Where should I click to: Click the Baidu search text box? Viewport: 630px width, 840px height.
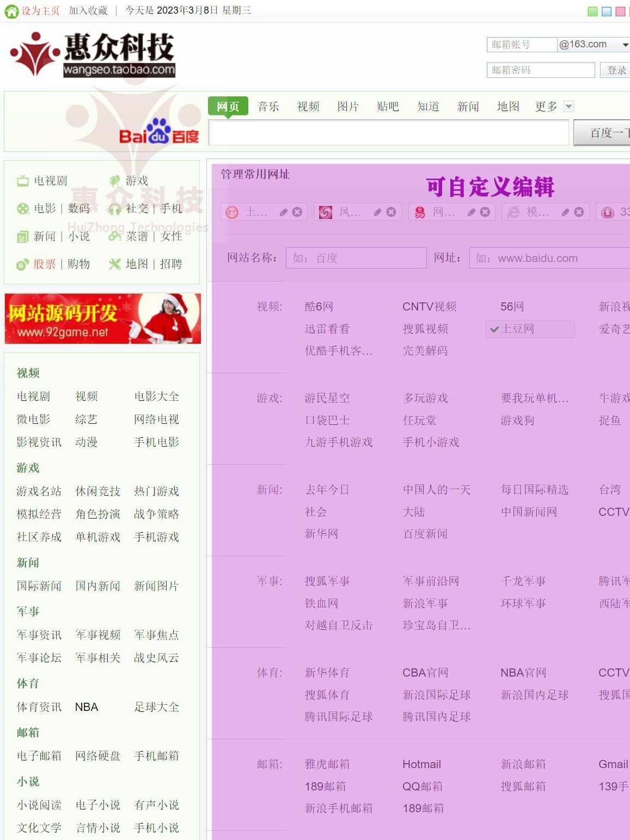(x=389, y=132)
